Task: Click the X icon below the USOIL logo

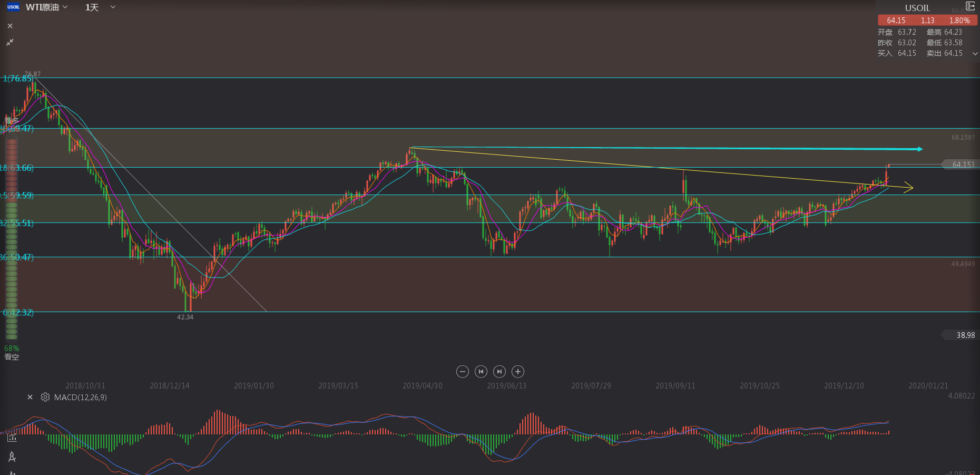Action: pyautogui.click(x=10, y=26)
